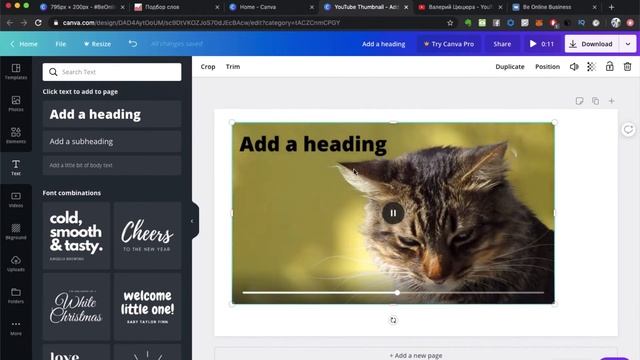640x360 pixels.
Task: Go back in browser history
Action: (10, 23)
